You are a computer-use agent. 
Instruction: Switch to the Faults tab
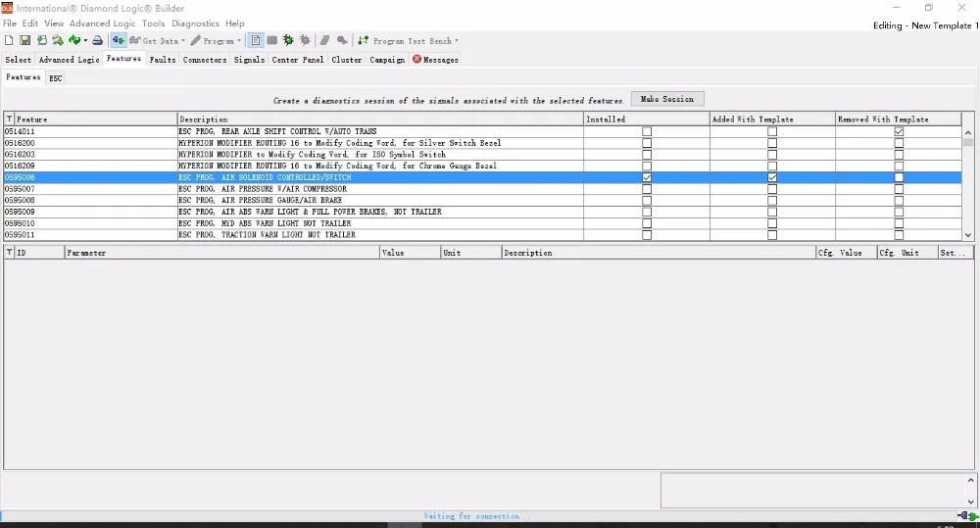coord(163,60)
